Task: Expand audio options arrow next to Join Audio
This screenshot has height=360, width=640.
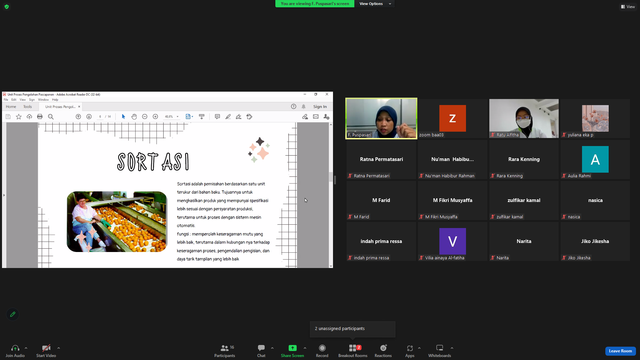Action: coord(26,348)
